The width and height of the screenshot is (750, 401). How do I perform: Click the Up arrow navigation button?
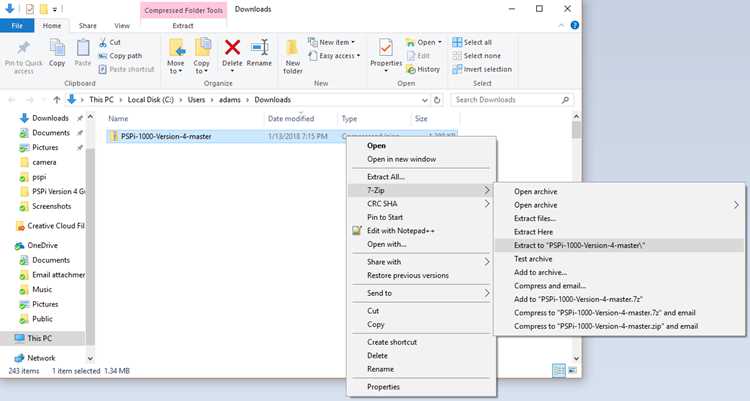click(x=56, y=100)
